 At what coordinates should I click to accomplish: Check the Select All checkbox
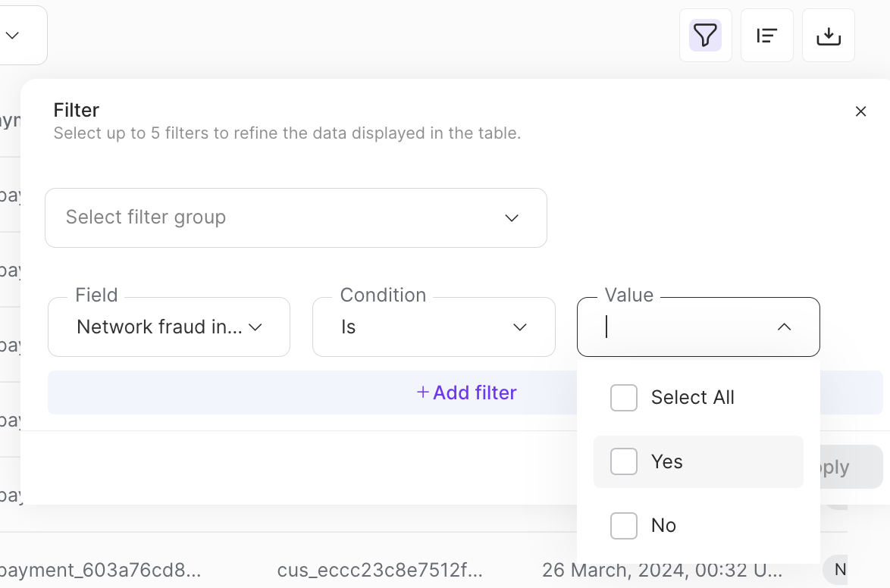(623, 397)
